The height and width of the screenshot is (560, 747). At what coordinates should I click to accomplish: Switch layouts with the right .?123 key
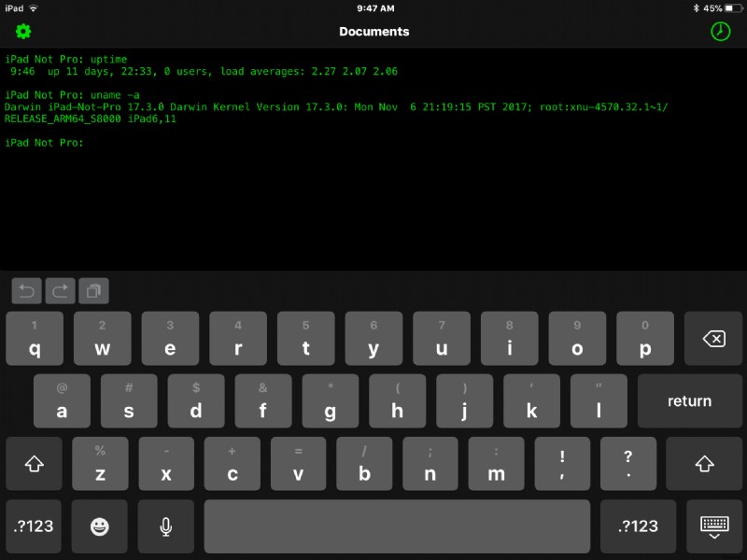[638, 526]
